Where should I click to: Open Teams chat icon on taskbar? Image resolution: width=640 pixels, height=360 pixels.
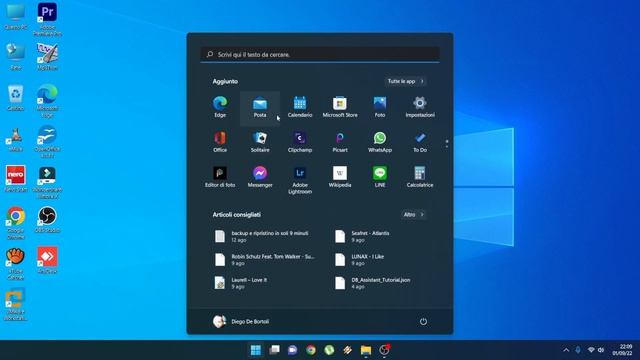coord(293,350)
